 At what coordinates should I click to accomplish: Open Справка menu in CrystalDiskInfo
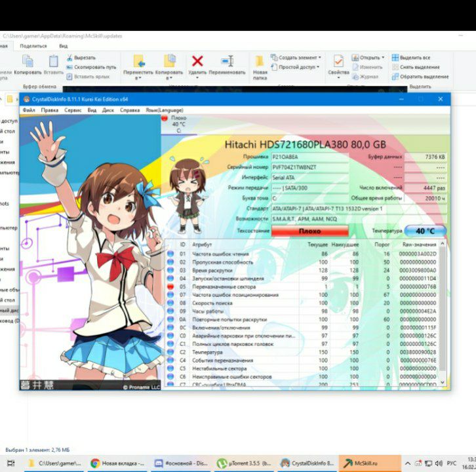(130, 110)
